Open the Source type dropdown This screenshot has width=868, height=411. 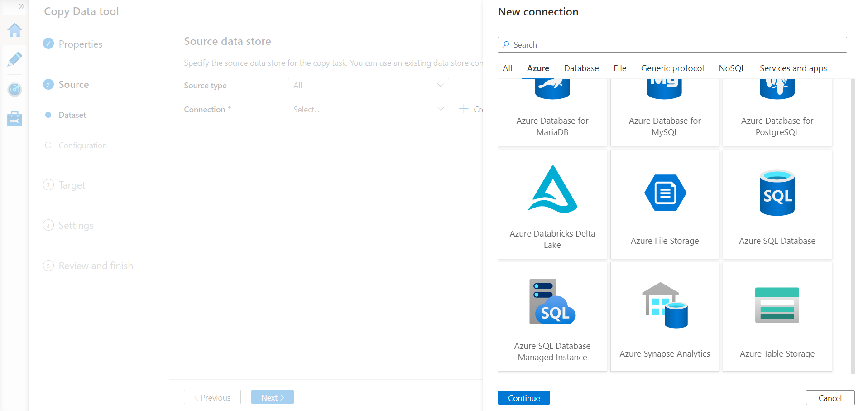(x=369, y=85)
